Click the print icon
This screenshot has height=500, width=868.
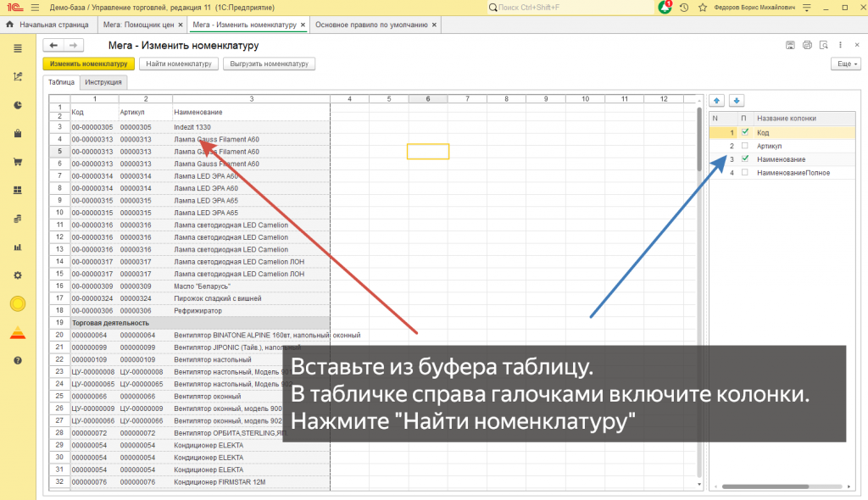point(807,46)
